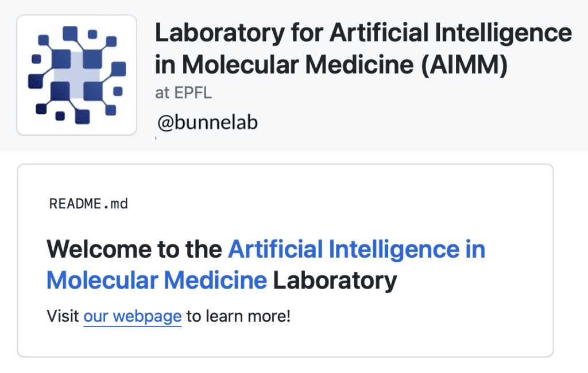Click the AIMM lab logo avatar
Viewport: 588px width, 373px height.
click(76, 75)
